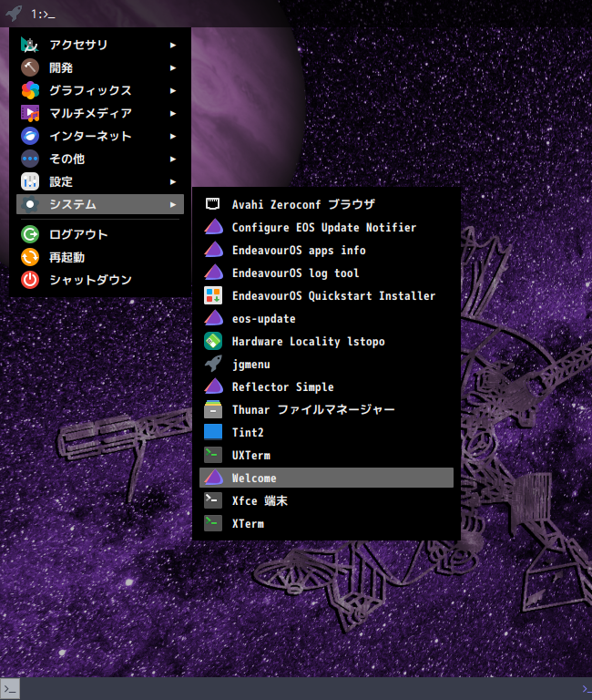The width and height of the screenshot is (592, 700).
Task: Click the Welcome text label
Action: tap(254, 479)
